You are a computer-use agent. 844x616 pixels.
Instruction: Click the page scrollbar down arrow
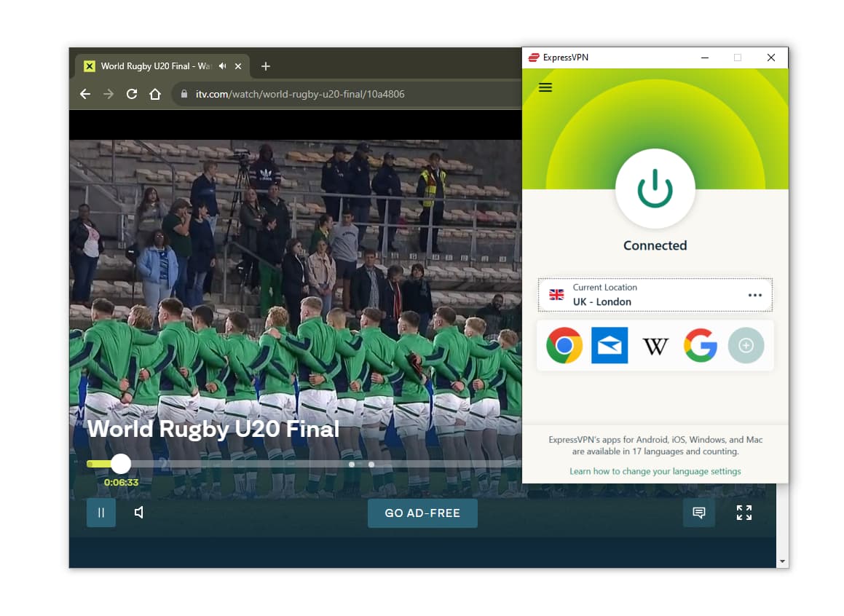(x=782, y=561)
